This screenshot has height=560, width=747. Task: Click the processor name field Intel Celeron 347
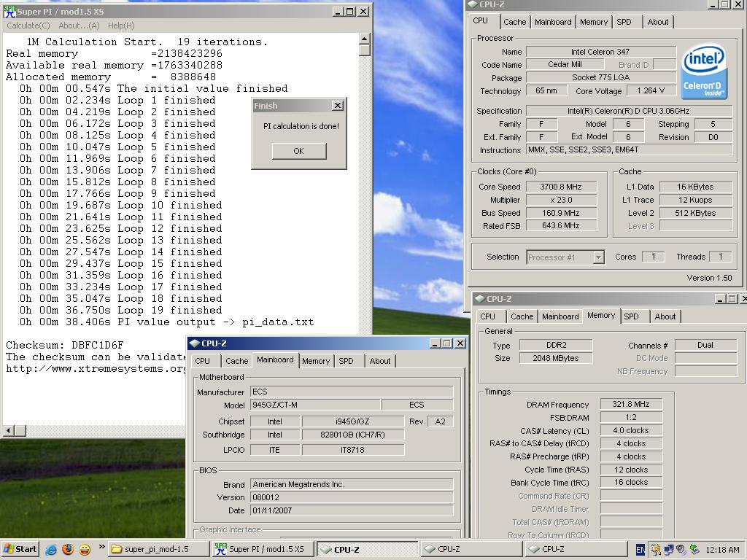601,52
